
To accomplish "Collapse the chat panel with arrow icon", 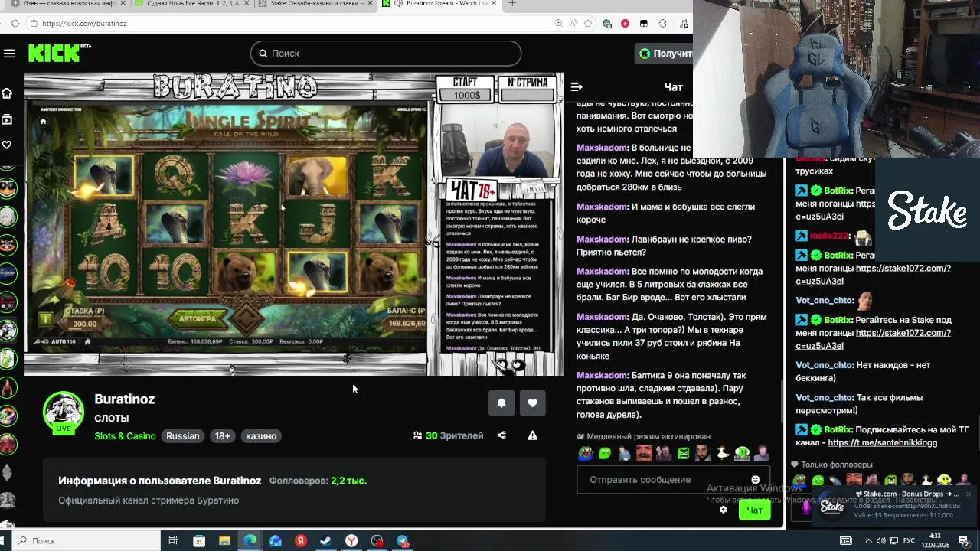I will tap(577, 87).
